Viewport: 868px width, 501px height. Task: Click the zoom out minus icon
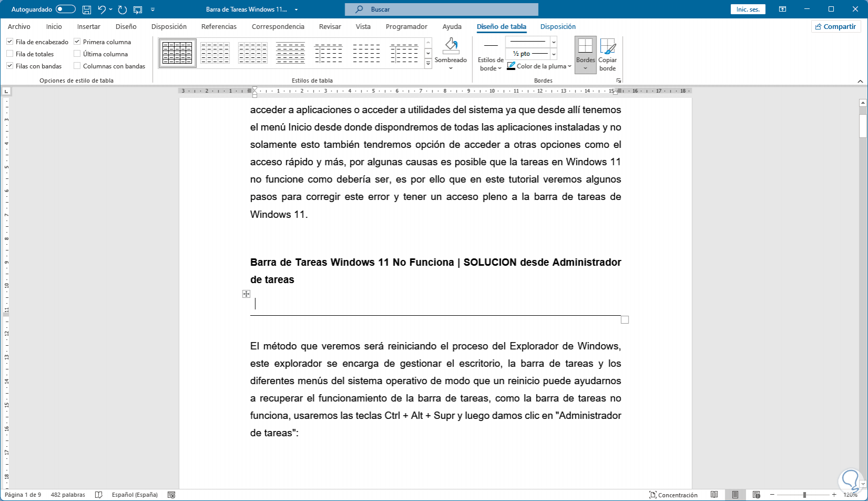772,495
